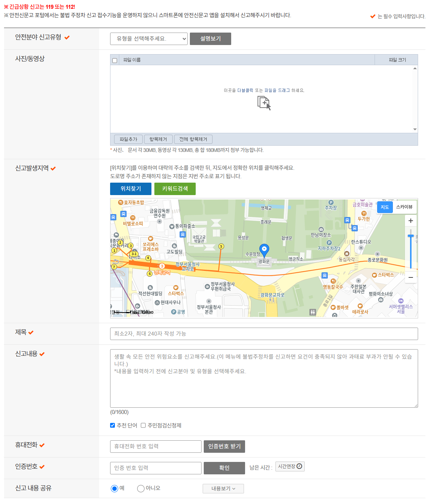Zoom in the map with plus button
Screen dimensions: 432x504
(411, 221)
